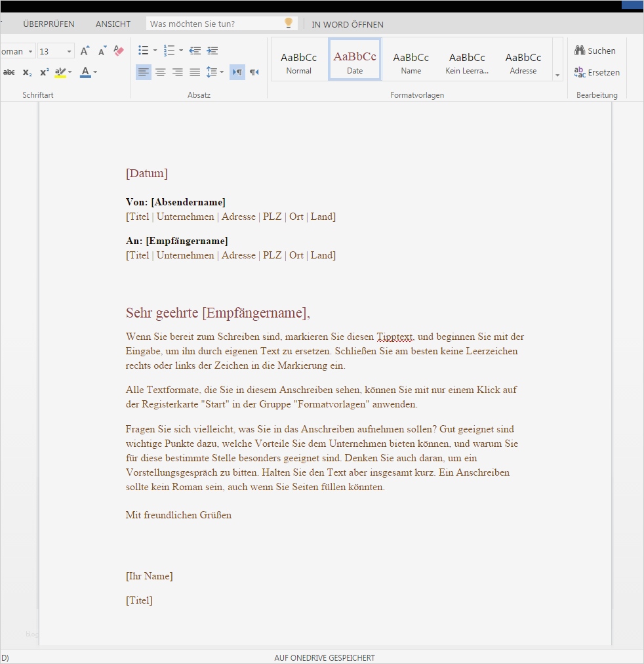644x664 pixels.
Task: Open highlight color dropdown arrow
Action: click(x=70, y=72)
